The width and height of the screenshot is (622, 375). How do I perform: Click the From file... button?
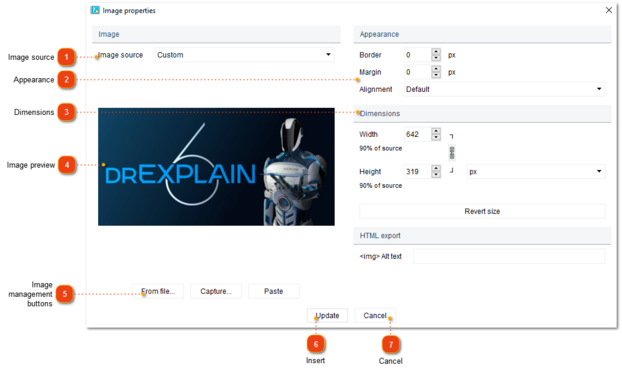pos(158,291)
